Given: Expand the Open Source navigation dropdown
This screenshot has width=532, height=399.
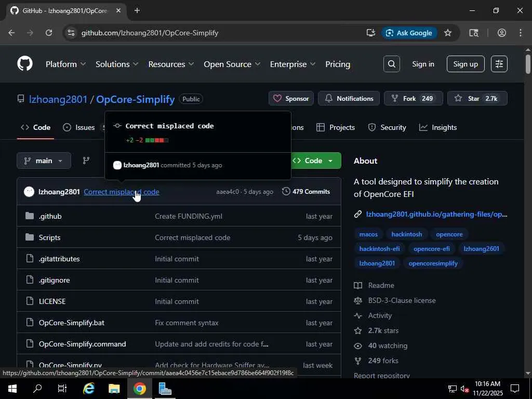Looking at the screenshot, I should coord(232,64).
